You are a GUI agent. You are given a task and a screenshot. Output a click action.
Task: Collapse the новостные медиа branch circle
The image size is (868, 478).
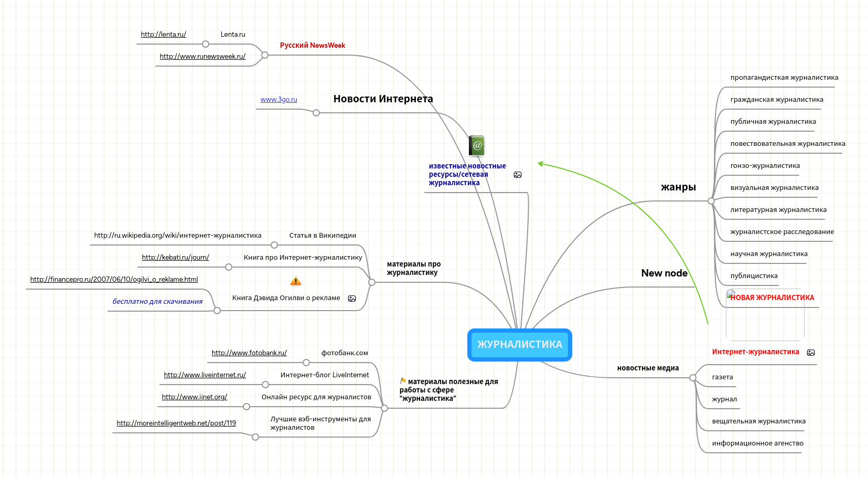(x=693, y=378)
